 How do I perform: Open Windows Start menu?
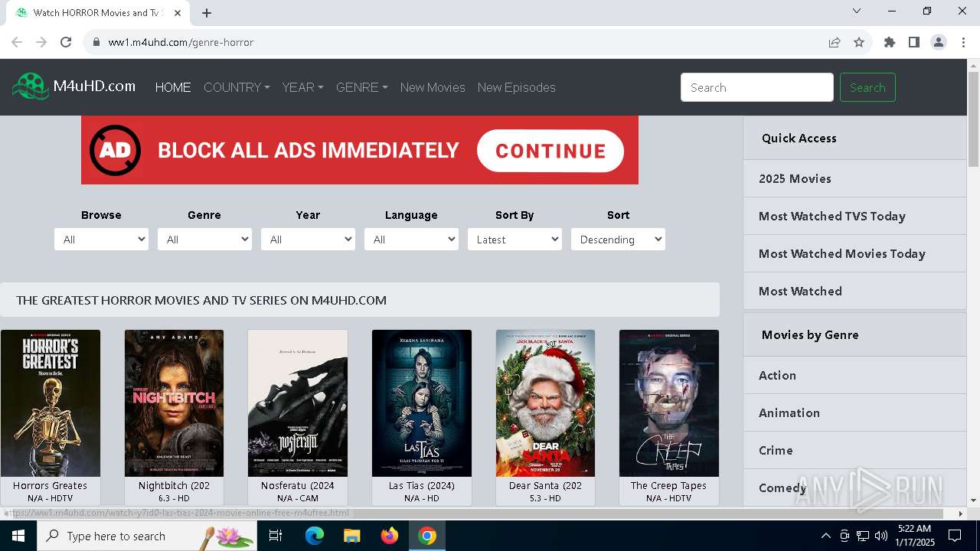[18, 536]
